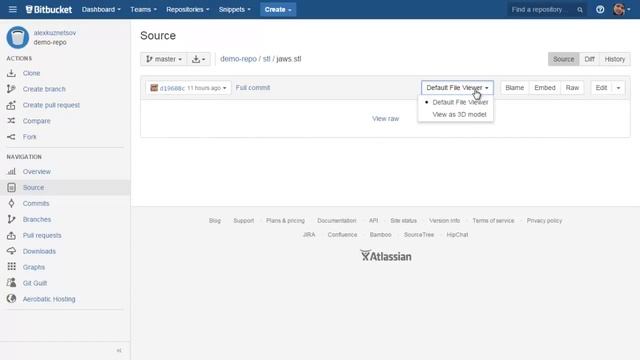
Task: Open the Full commit link
Action: [253, 88]
